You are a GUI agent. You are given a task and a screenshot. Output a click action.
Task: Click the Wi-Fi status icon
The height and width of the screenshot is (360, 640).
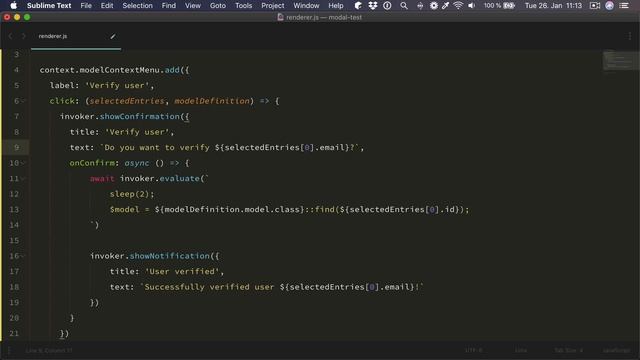[x=458, y=6]
